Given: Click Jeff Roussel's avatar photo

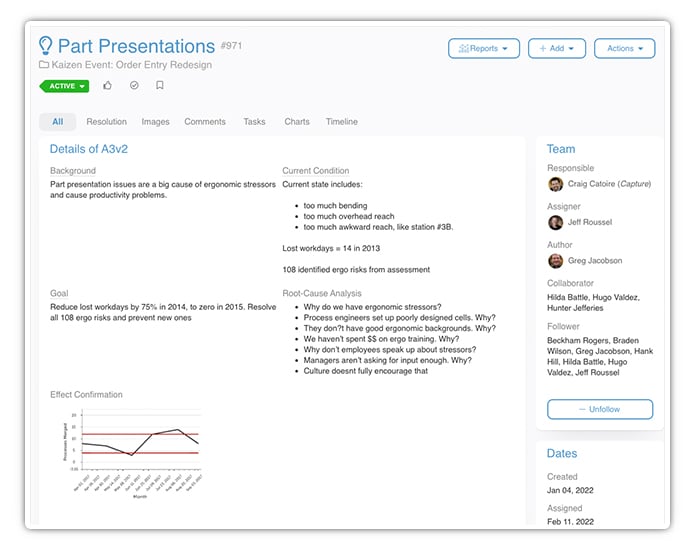Looking at the screenshot, I should tap(555, 222).
